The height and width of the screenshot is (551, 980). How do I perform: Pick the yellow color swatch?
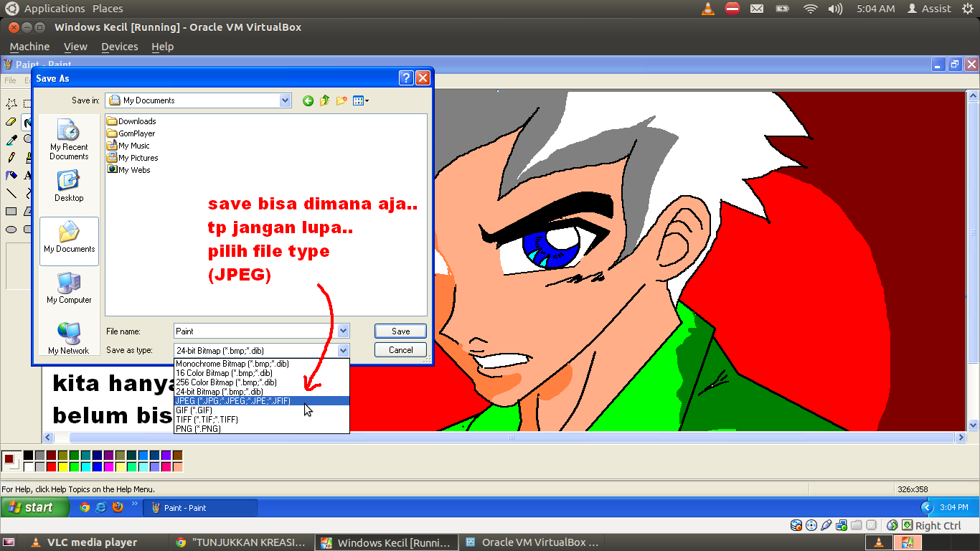[62, 467]
